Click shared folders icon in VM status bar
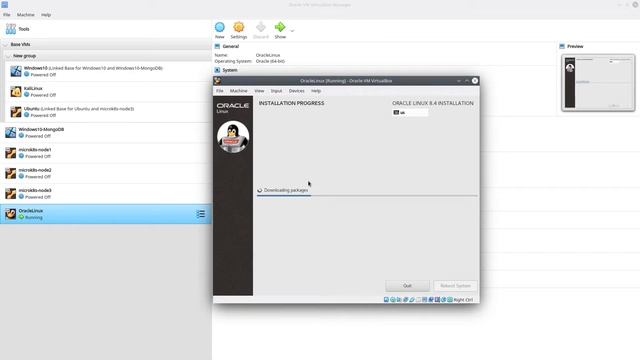 point(418,300)
